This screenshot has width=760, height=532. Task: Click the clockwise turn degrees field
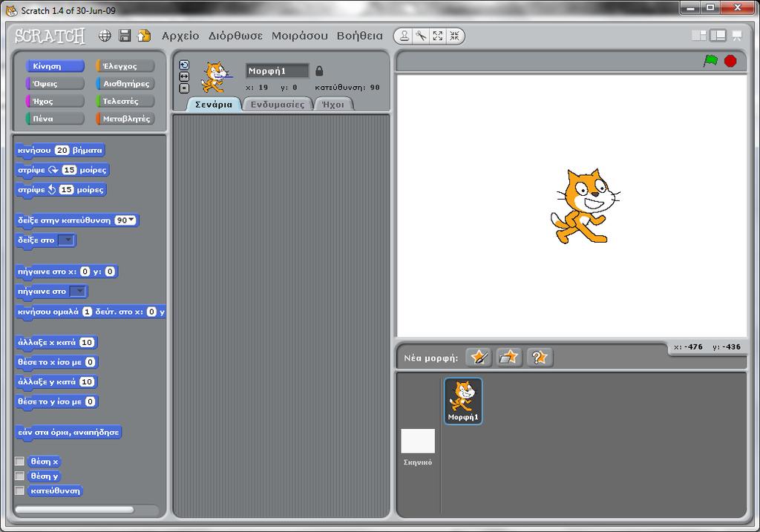69,170
